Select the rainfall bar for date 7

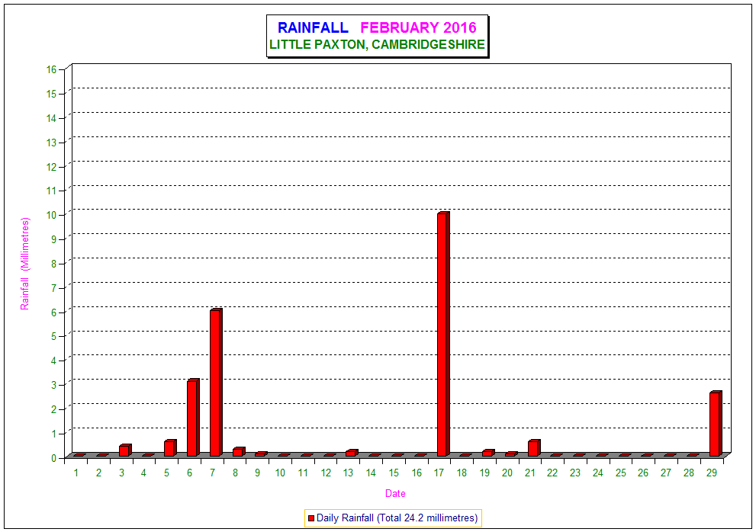coord(216,383)
